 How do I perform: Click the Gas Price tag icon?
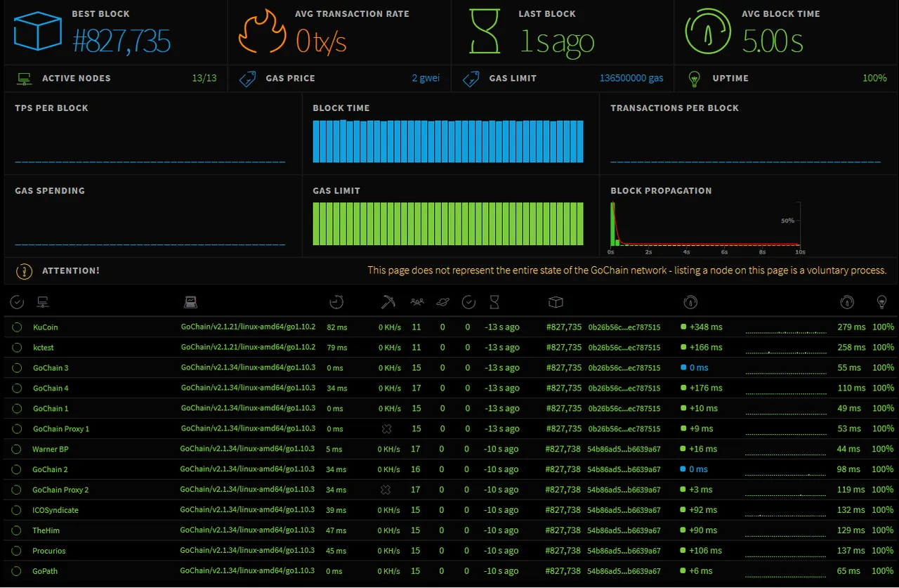click(247, 79)
